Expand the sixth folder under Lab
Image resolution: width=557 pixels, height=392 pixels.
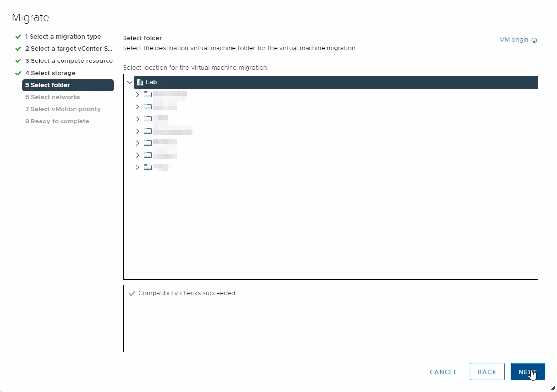point(138,155)
